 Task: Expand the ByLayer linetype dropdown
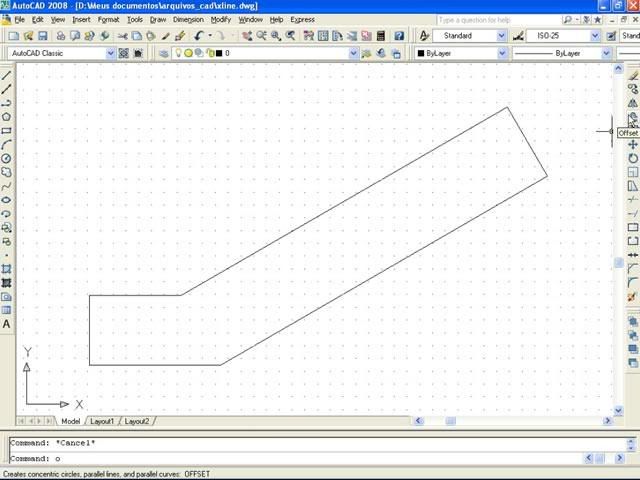tap(606, 53)
